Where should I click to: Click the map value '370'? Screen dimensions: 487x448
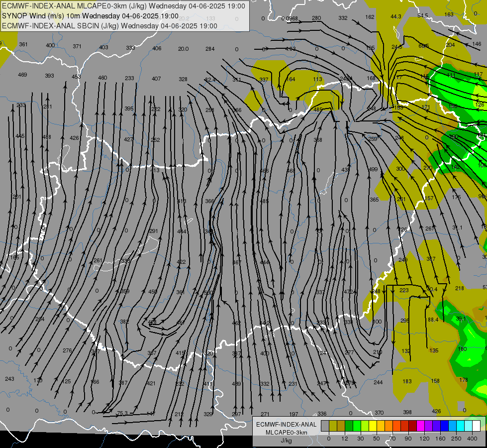coord(379,413)
